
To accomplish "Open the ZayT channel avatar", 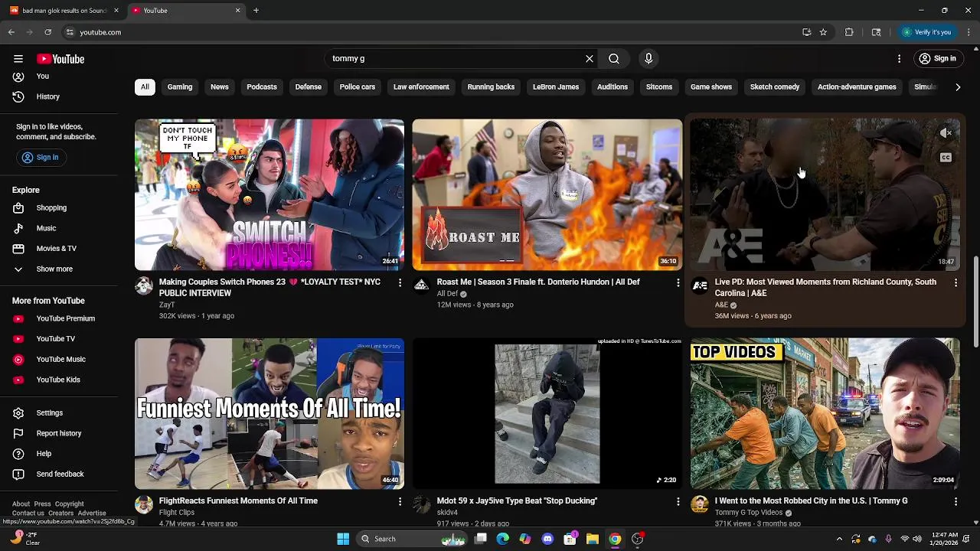I will click(x=144, y=286).
